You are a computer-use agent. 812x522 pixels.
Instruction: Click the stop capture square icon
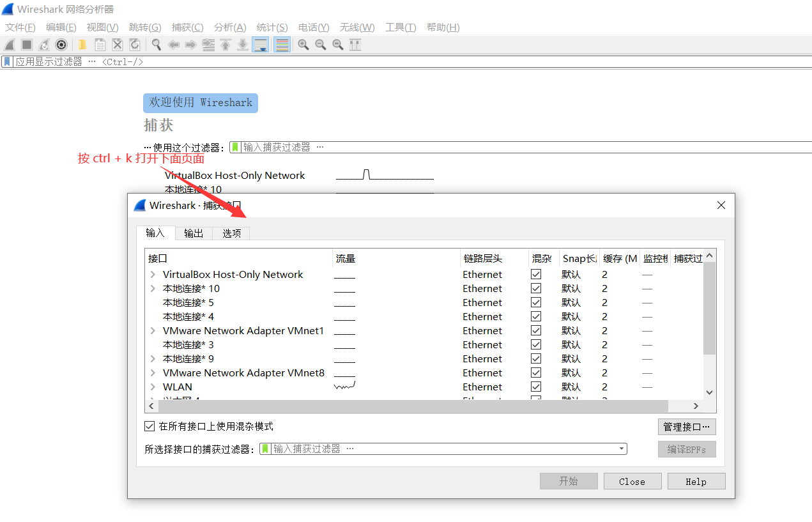coord(27,45)
